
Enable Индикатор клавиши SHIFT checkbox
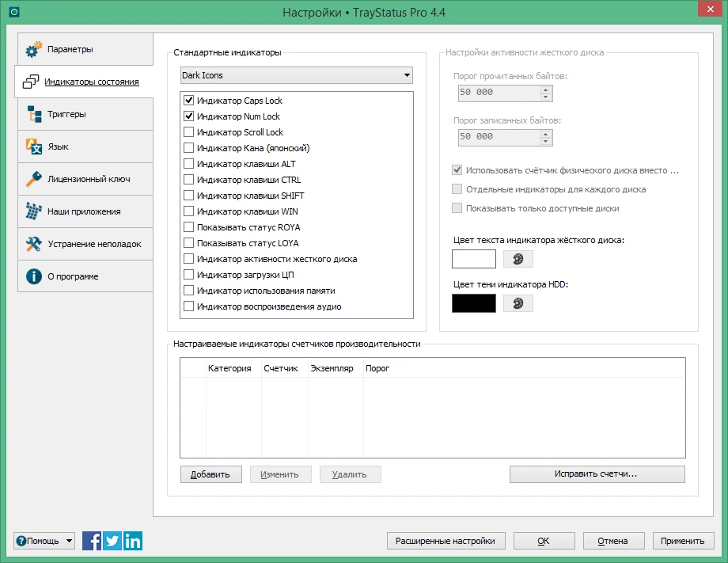pyautogui.click(x=188, y=195)
